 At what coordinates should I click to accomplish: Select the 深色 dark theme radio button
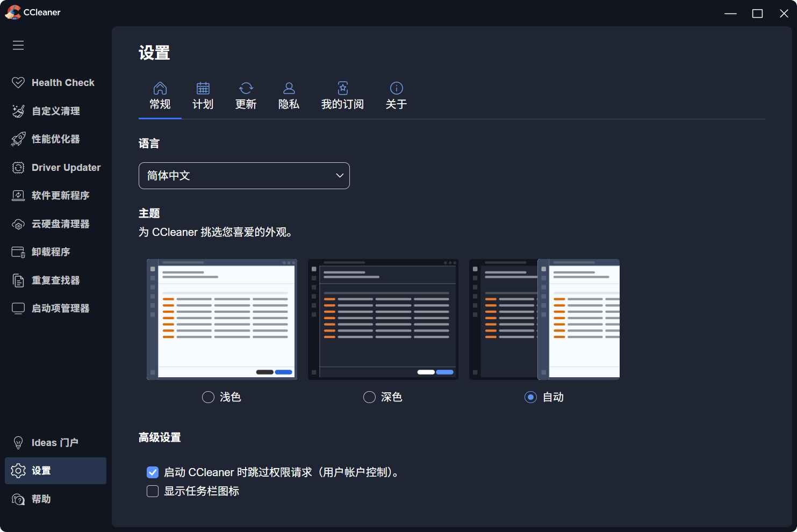369,397
